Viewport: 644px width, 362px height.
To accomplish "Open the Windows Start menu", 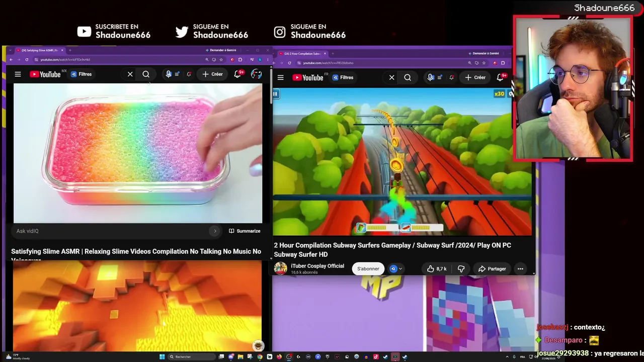I will [x=162, y=357].
